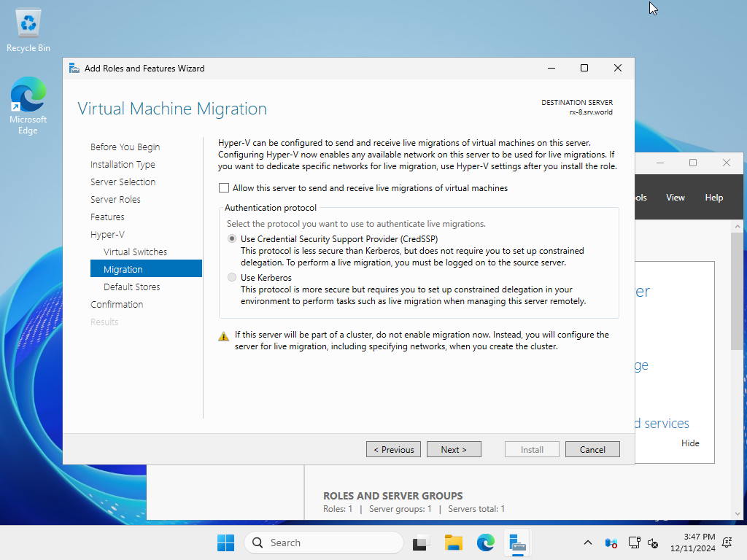Go to Default Stores step
This screenshot has height=560, width=747.
point(131,287)
